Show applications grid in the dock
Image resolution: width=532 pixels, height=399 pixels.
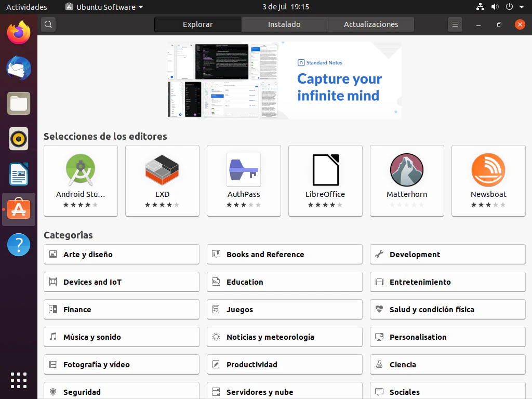click(x=19, y=380)
